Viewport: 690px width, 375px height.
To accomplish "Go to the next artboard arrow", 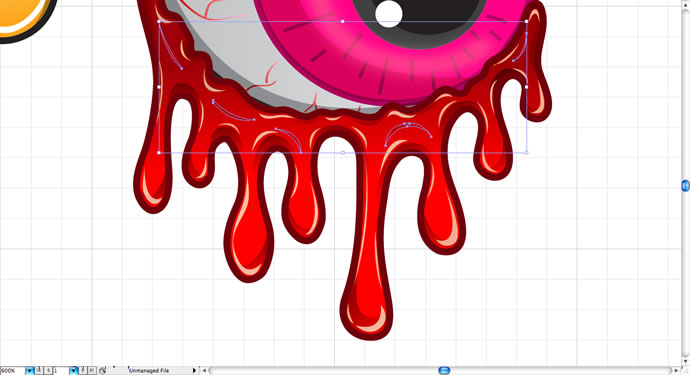I will coord(83,371).
